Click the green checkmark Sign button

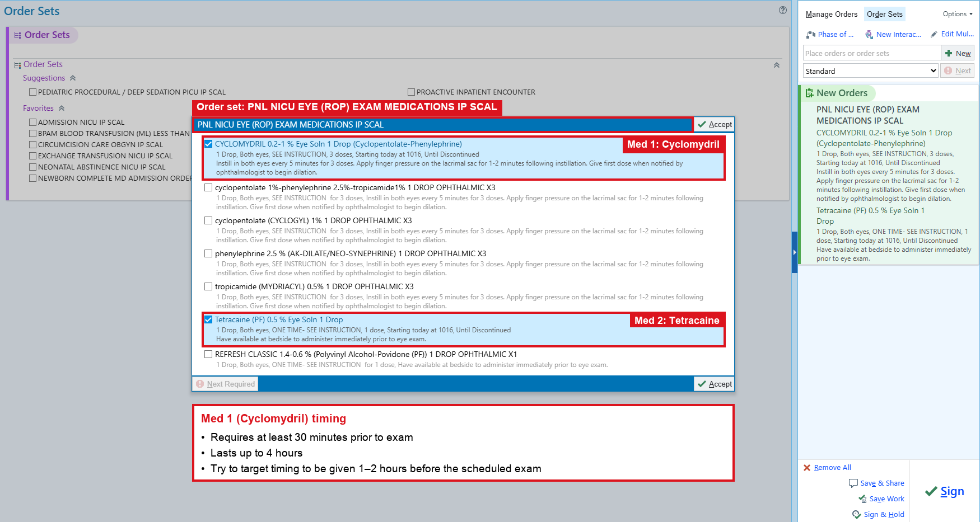(945, 491)
